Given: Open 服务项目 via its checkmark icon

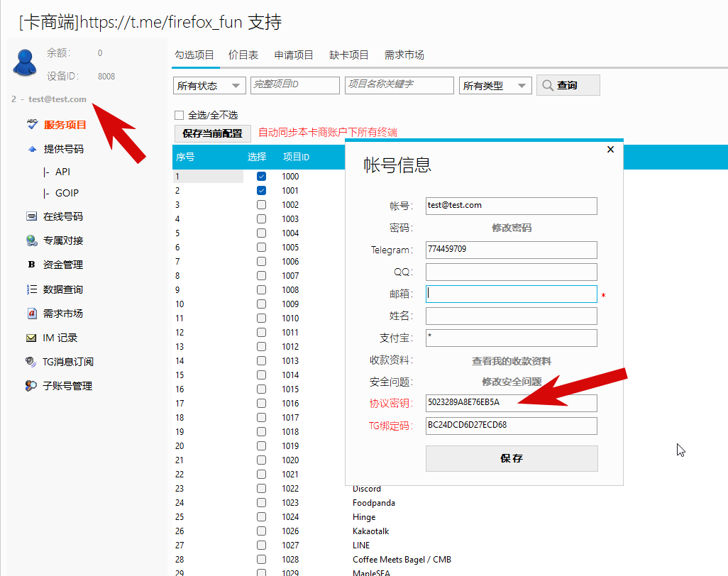Looking at the screenshot, I should (32, 124).
